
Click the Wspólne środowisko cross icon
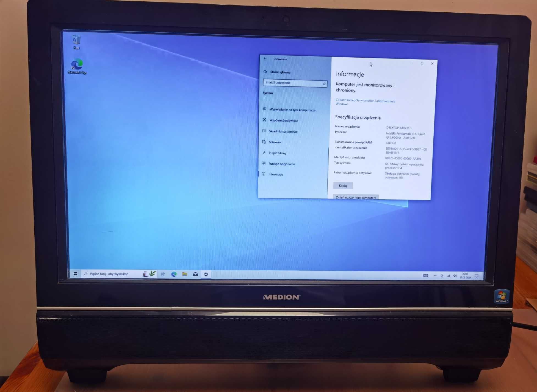(x=264, y=120)
